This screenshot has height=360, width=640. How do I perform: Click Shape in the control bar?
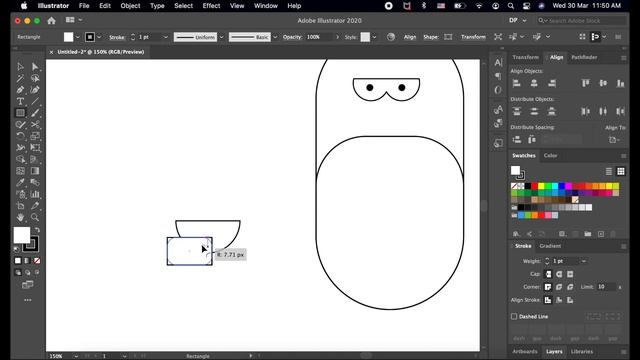(x=430, y=37)
